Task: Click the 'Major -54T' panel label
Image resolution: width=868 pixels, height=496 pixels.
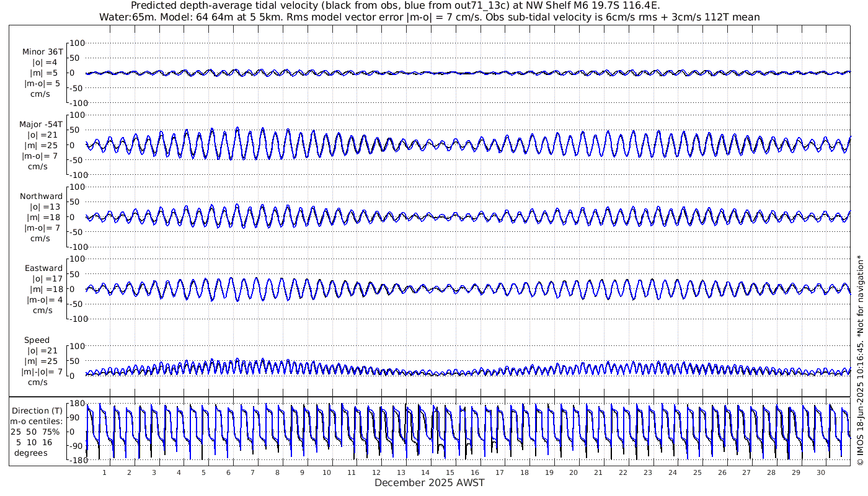Action: [x=41, y=124]
